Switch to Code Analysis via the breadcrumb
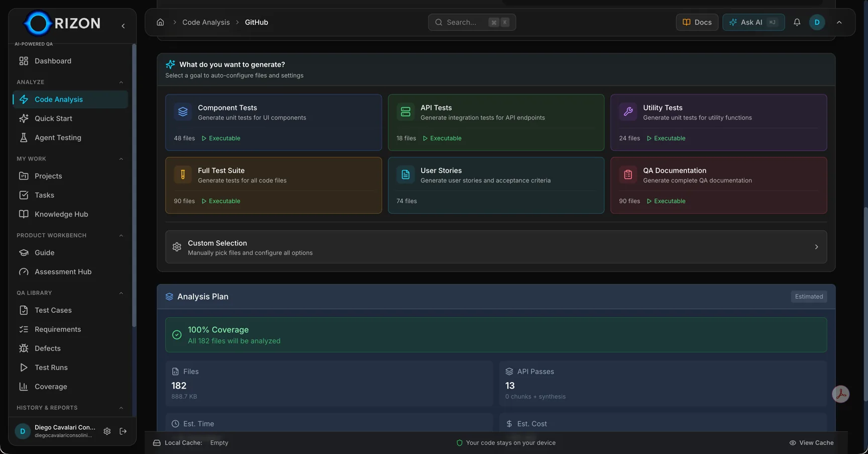 pyautogui.click(x=205, y=22)
